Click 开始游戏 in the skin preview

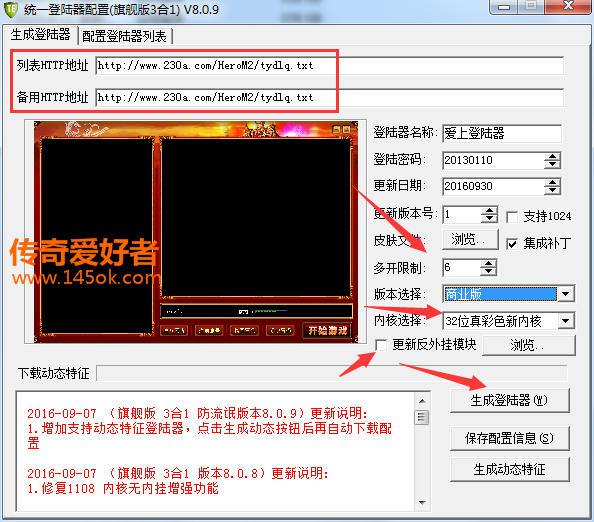click(328, 331)
